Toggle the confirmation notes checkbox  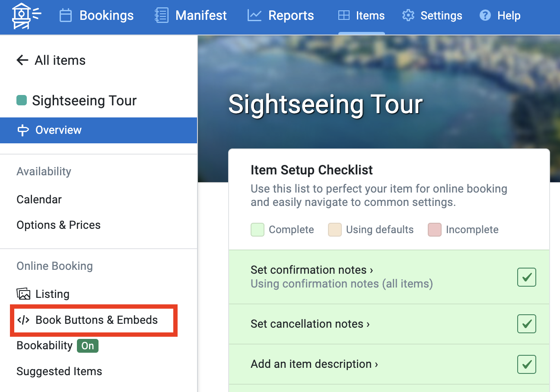526,277
